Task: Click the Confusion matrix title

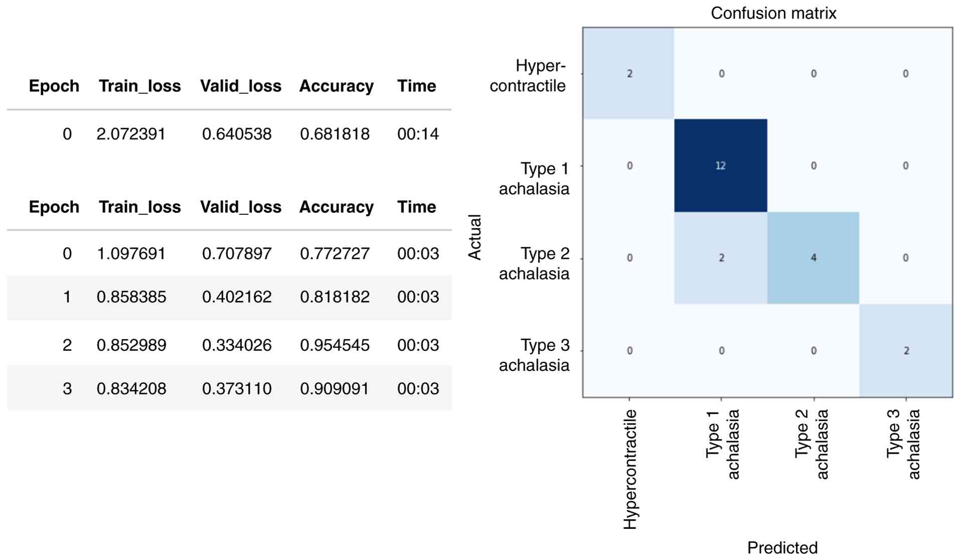Action: coord(773,13)
